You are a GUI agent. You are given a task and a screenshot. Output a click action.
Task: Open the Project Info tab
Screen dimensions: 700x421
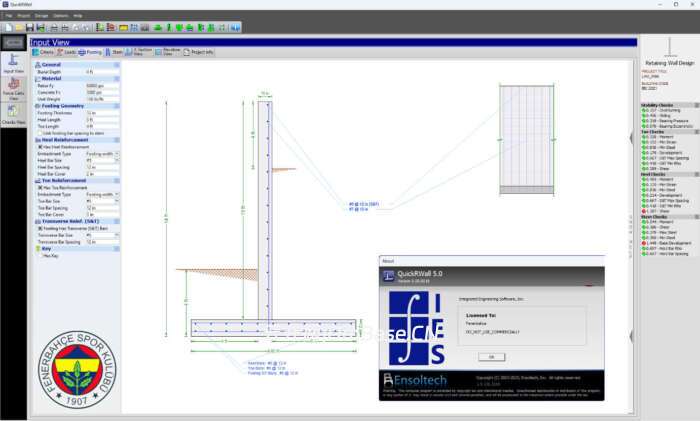pos(198,52)
